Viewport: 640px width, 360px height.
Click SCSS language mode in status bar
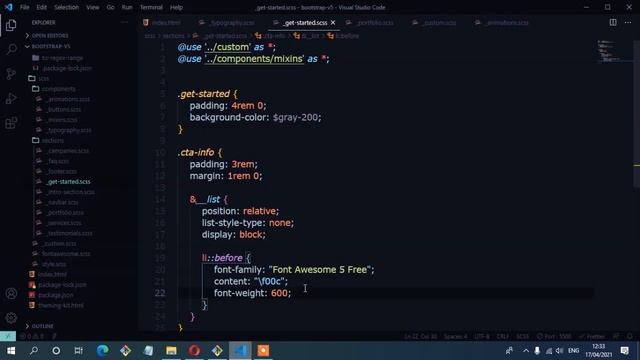coord(523,337)
